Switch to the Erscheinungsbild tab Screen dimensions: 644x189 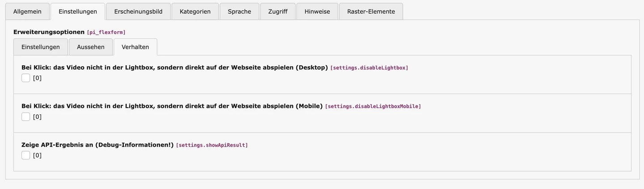138,12
